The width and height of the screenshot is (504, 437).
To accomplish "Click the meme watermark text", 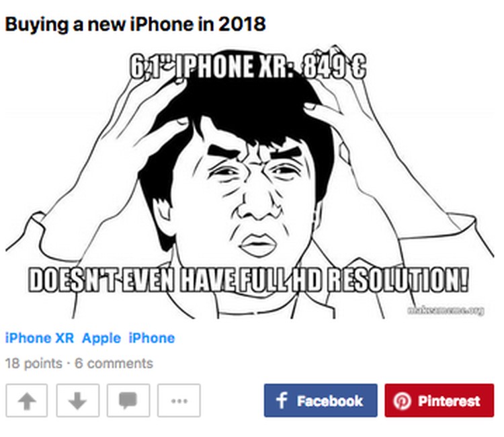I will click(446, 310).
